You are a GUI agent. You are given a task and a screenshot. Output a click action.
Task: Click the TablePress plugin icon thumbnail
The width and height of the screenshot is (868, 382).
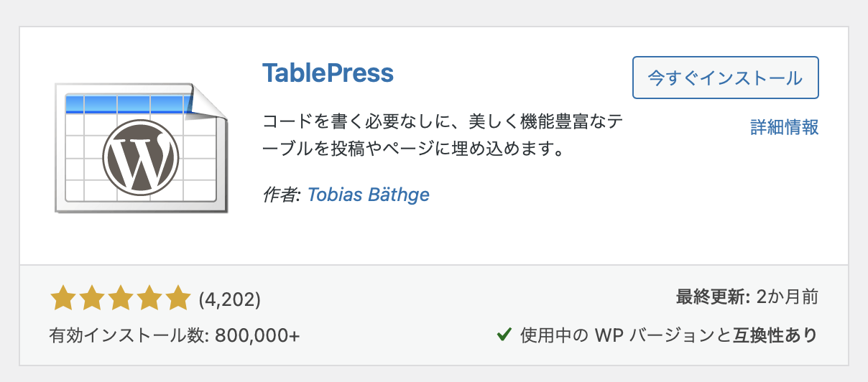[x=142, y=147]
